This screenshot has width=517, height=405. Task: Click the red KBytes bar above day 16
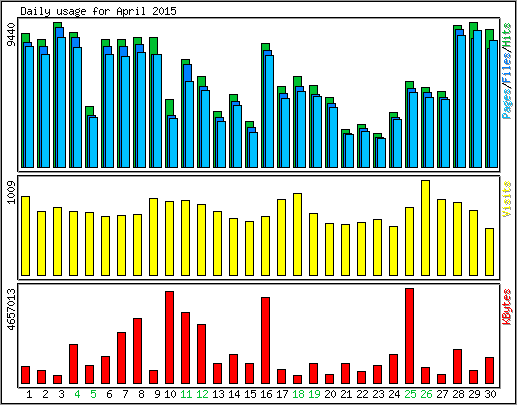(265, 340)
